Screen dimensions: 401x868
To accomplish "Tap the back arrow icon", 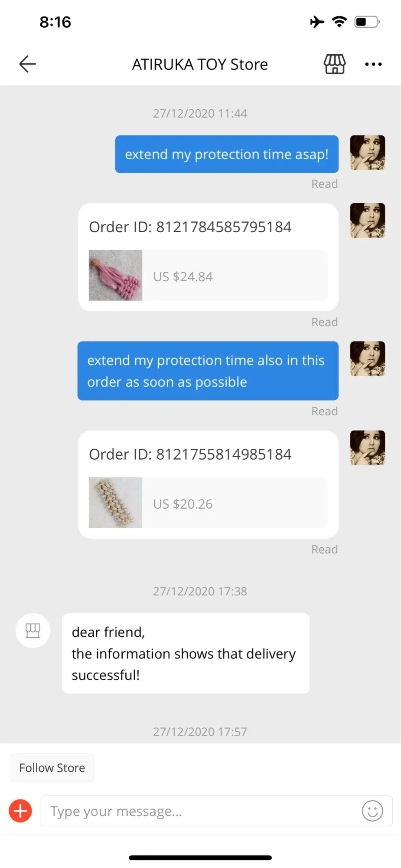I will (27, 64).
